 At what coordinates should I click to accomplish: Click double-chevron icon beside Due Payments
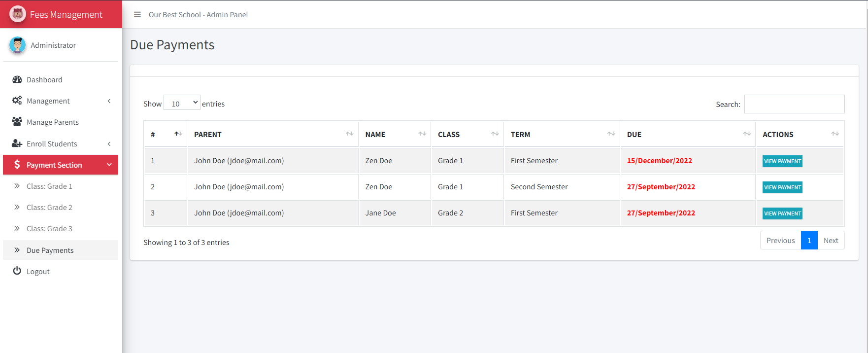[17, 250]
